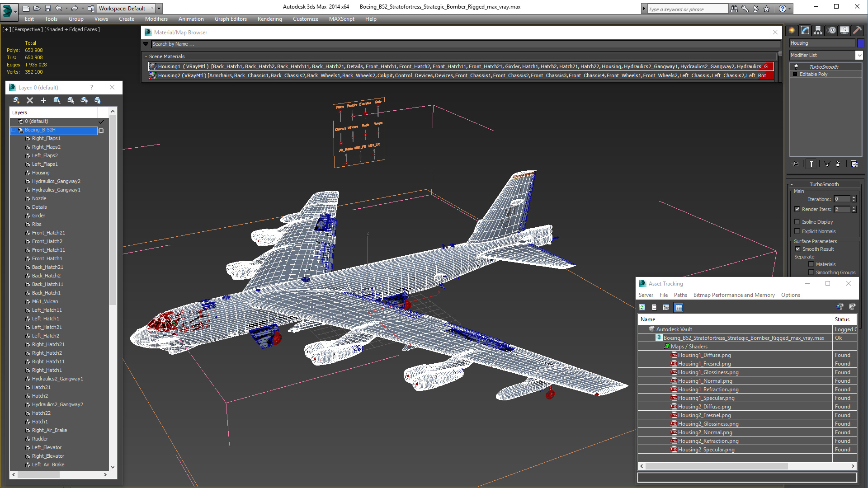Enable Explicit Normals checkbox
Image resolution: width=868 pixels, height=488 pixels.
[797, 231]
